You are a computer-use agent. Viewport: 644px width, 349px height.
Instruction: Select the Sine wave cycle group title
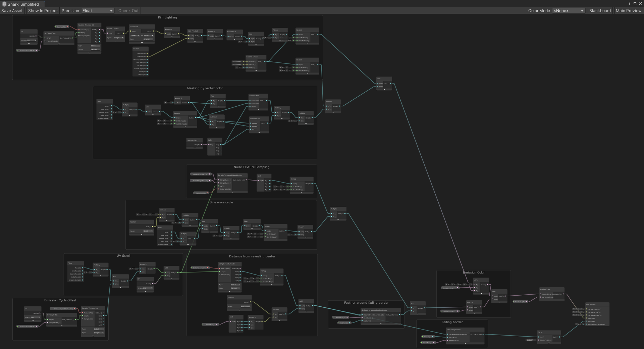pyautogui.click(x=221, y=202)
